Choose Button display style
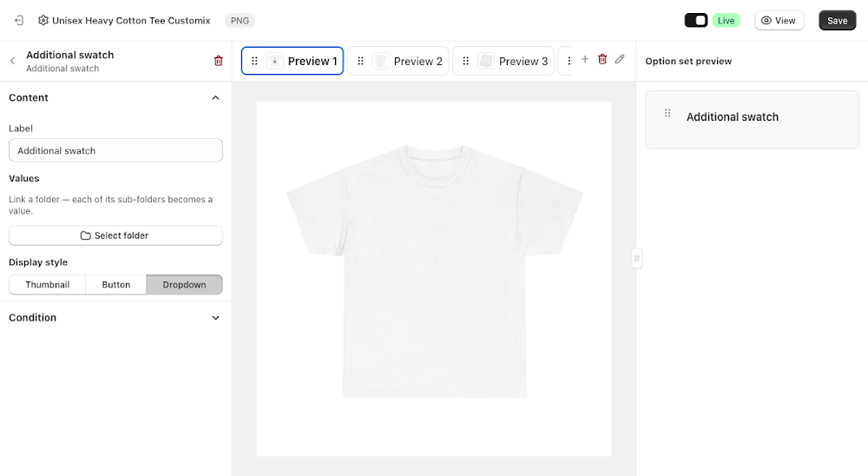 (116, 285)
